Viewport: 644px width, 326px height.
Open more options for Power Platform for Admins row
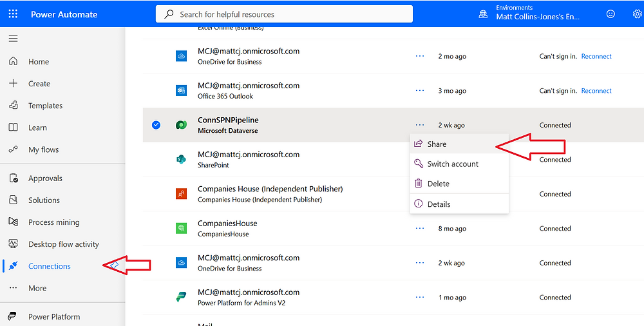420,297
